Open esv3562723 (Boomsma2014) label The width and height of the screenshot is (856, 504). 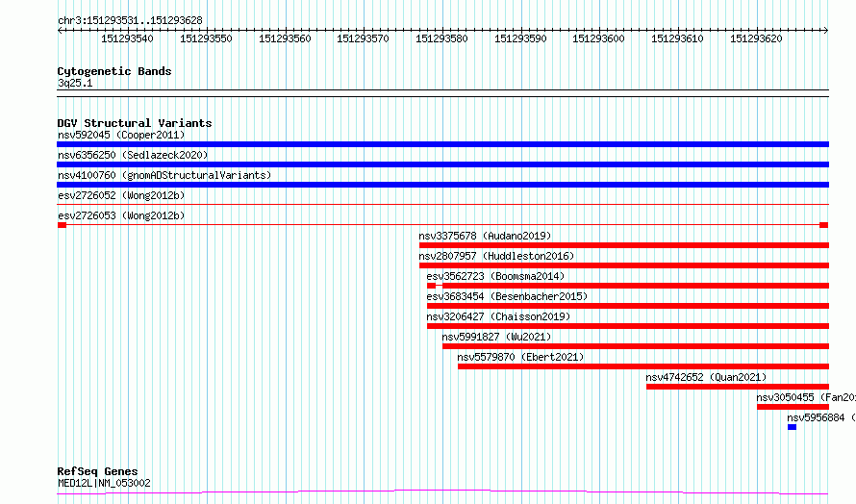point(495,276)
